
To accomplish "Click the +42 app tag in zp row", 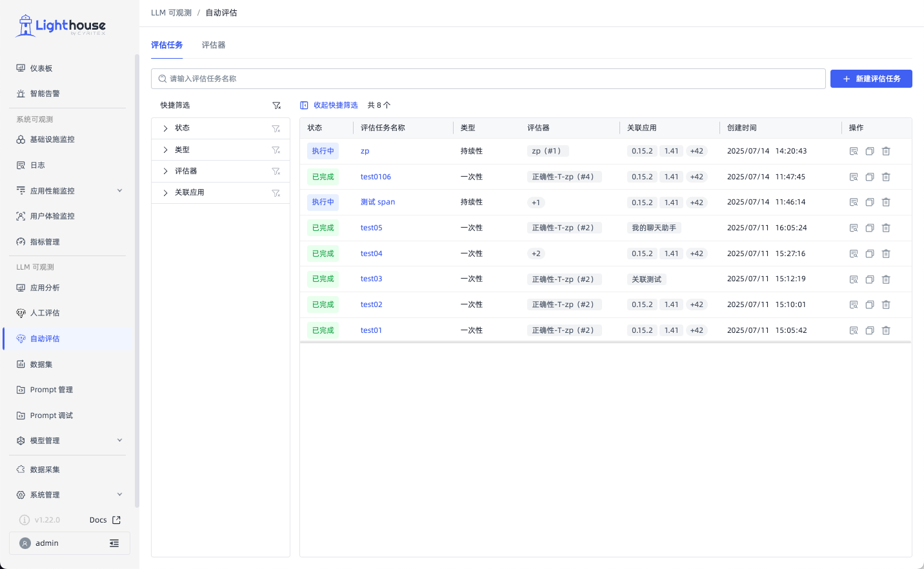I will point(697,151).
